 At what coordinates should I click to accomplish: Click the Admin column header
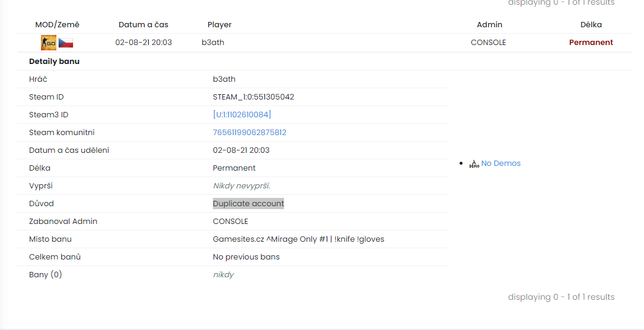pyautogui.click(x=489, y=24)
